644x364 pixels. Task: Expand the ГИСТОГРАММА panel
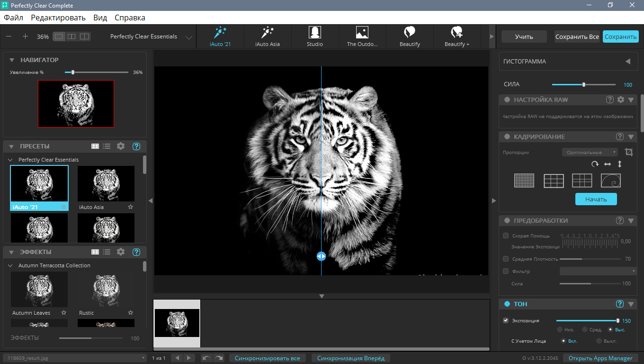click(x=628, y=61)
